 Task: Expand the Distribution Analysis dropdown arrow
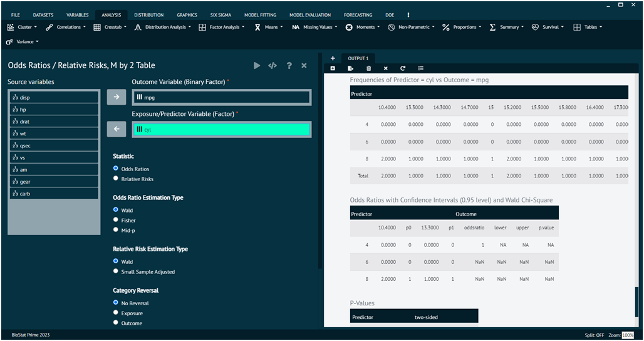point(189,27)
